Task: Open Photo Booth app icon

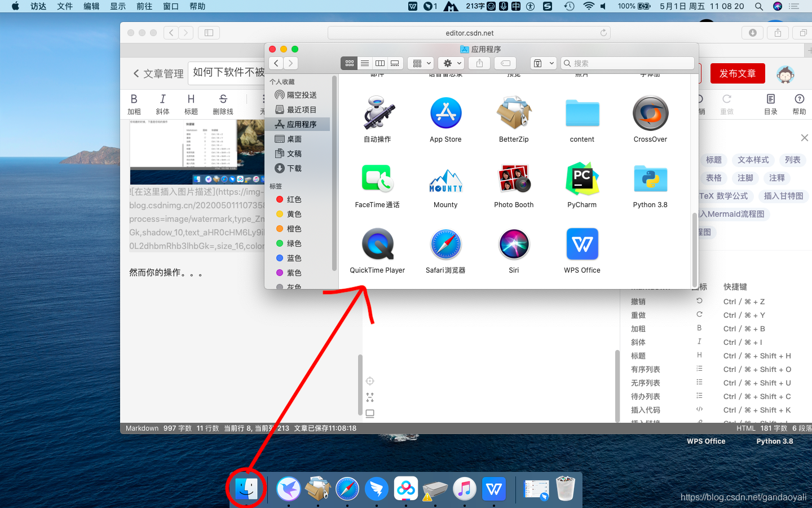Action: tap(514, 179)
